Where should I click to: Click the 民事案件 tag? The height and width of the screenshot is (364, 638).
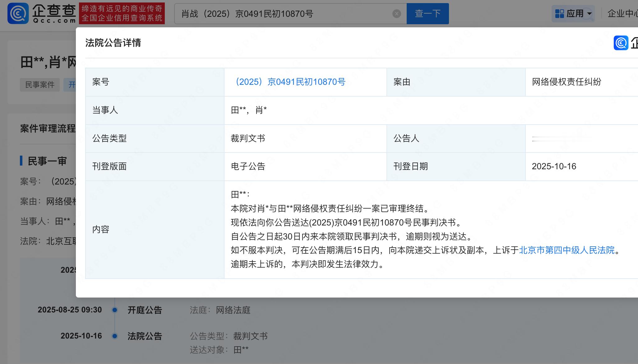coord(40,85)
